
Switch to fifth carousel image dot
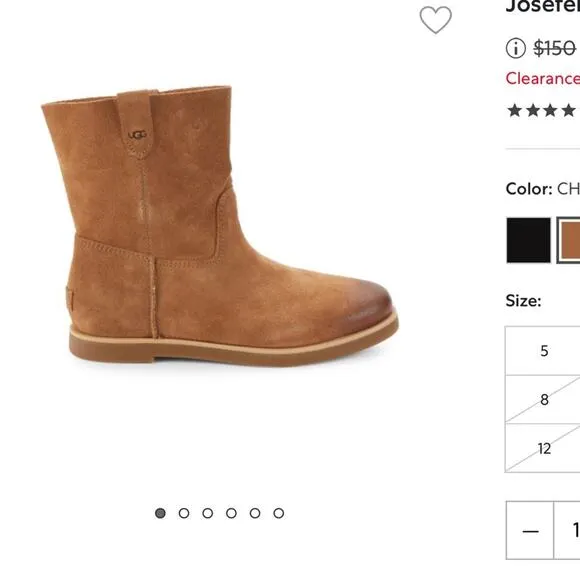[255, 513]
